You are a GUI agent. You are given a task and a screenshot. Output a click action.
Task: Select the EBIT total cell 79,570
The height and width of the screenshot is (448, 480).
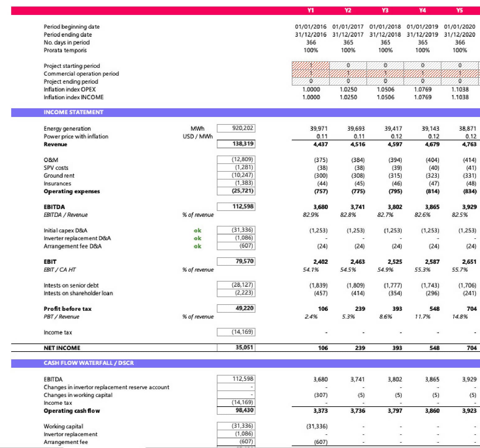pos(236,261)
